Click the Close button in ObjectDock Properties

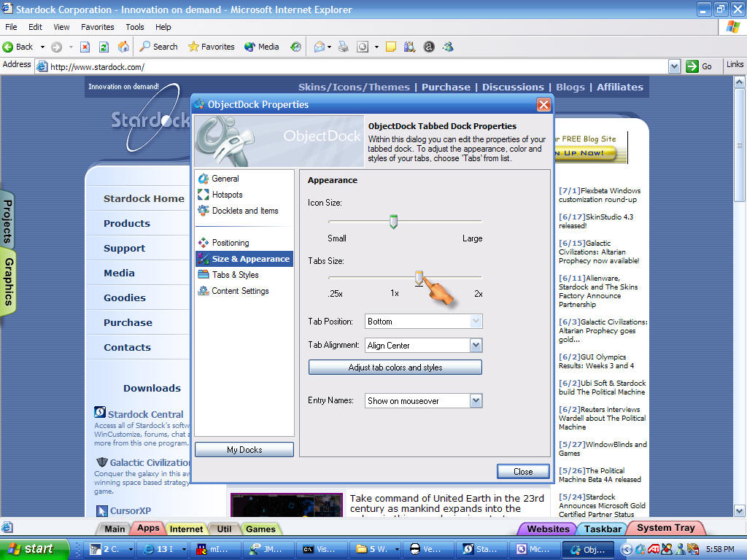point(523,472)
